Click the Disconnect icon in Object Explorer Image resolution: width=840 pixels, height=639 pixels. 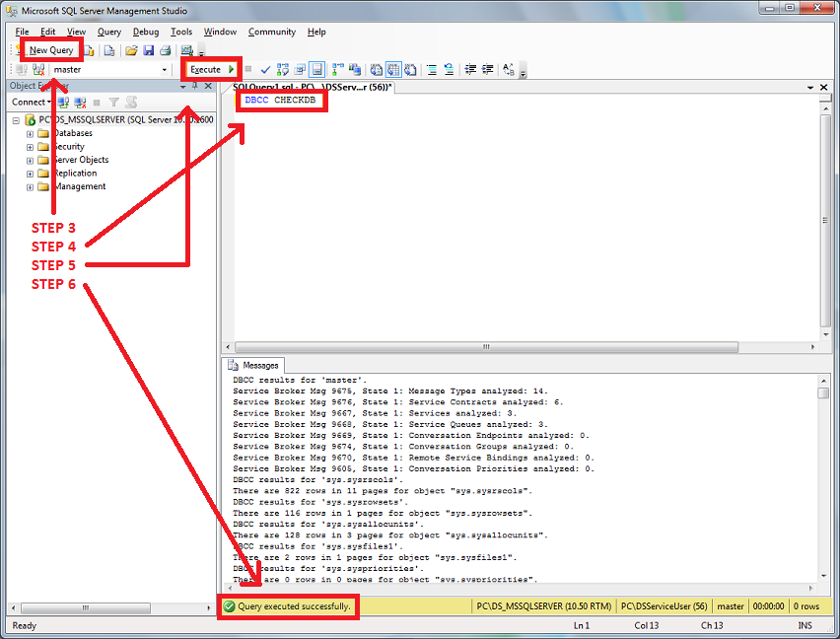pyautogui.click(x=80, y=102)
